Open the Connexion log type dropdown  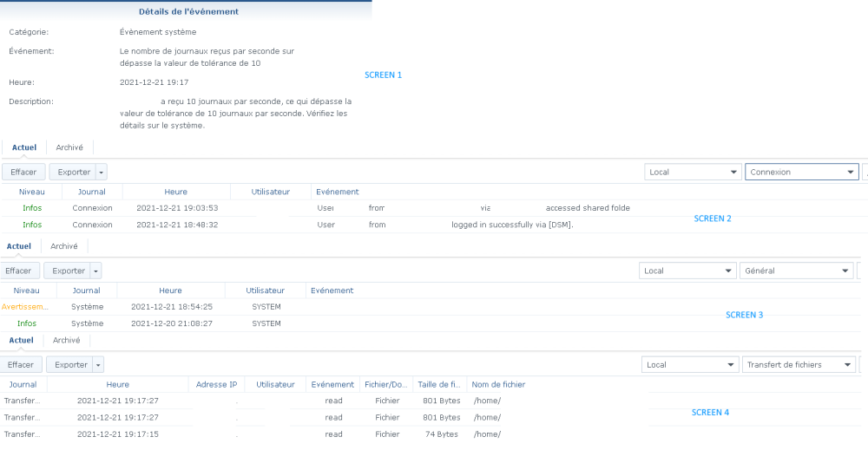pyautogui.click(x=801, y=173)
